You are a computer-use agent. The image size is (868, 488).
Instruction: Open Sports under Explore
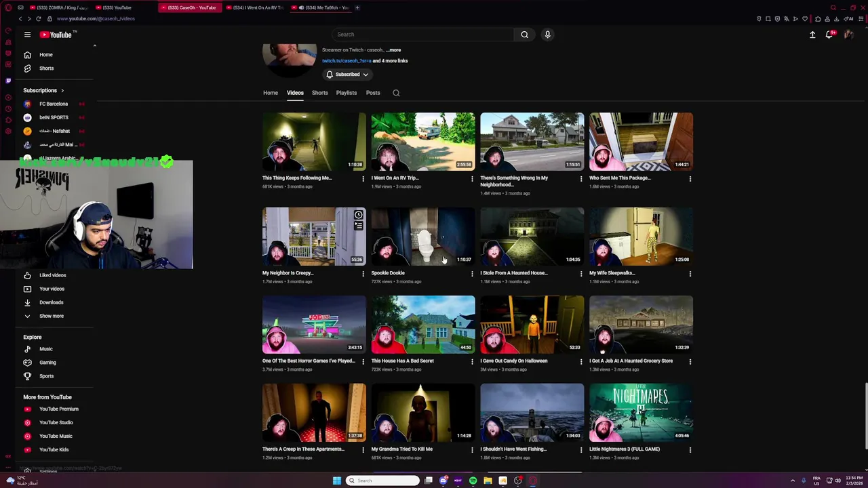(46, 376)
